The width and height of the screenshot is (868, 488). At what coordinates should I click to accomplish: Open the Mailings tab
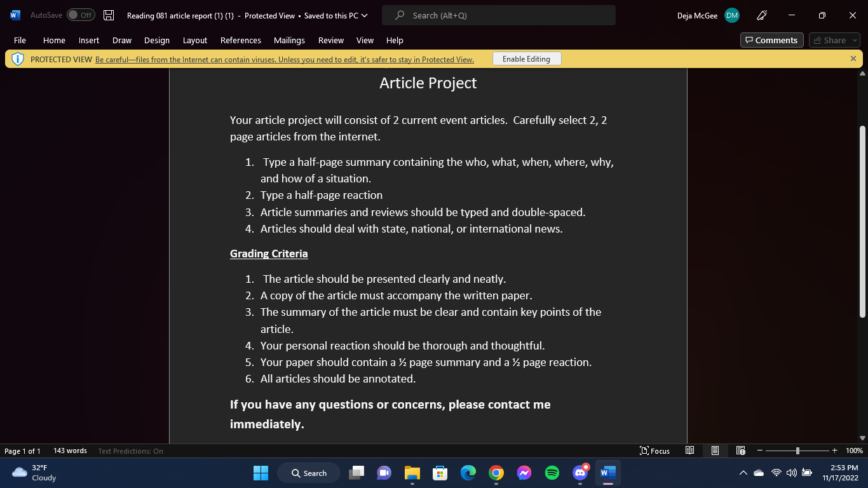click(289, 40)
